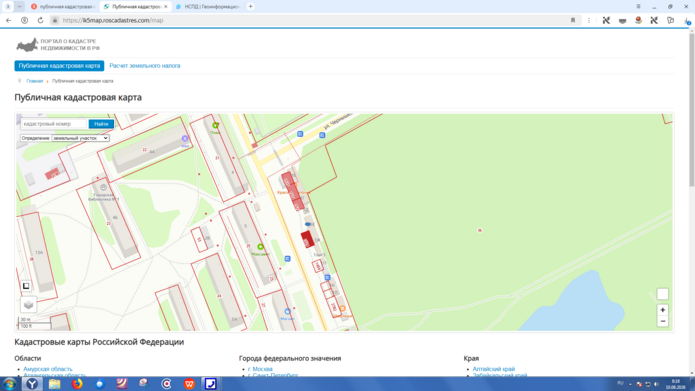Open the 'Амурская область' link

(x=47, y=369)
